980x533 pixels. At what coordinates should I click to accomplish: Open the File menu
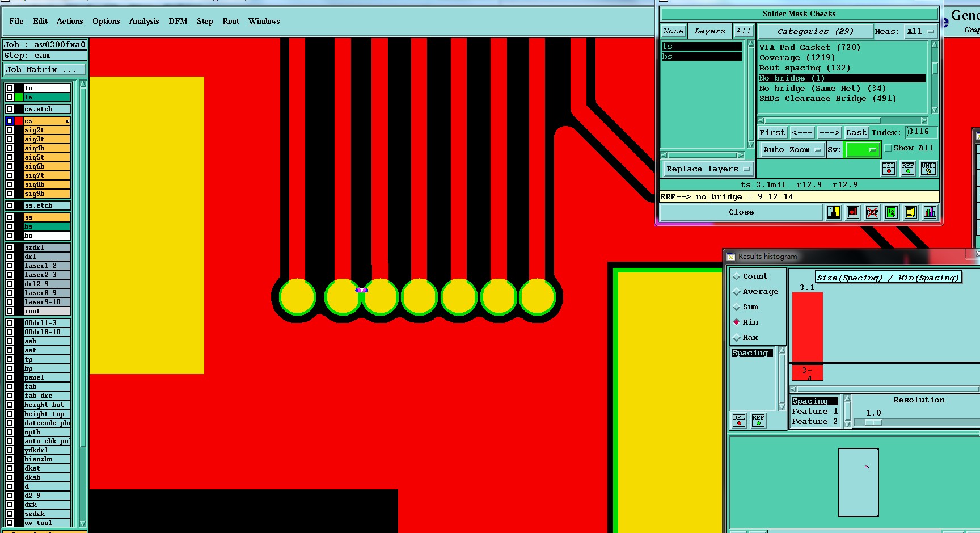(16, 22)
